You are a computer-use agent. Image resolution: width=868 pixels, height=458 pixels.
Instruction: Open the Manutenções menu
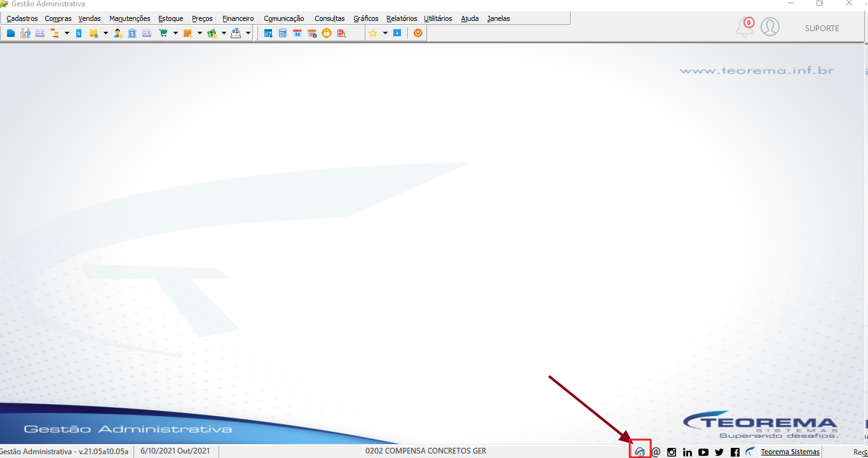click(x=130, y=18)
